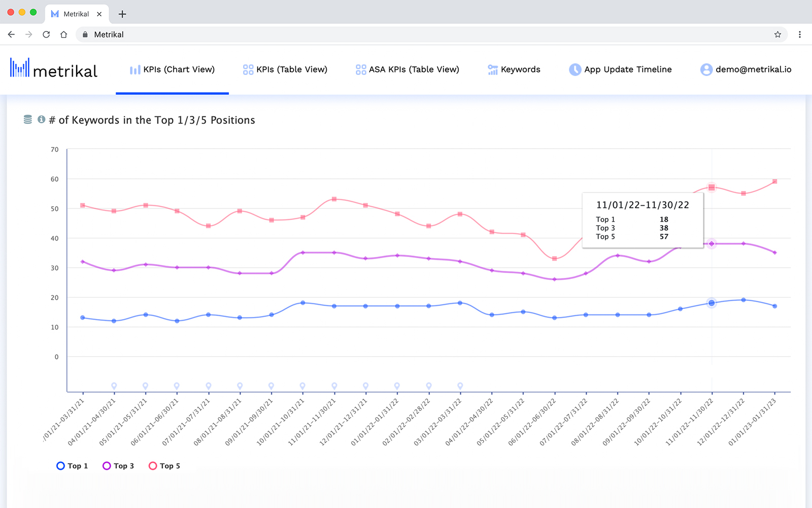
Task: Click app update marker at 02/01/22-02/28/22
Action: pos(429,386)
